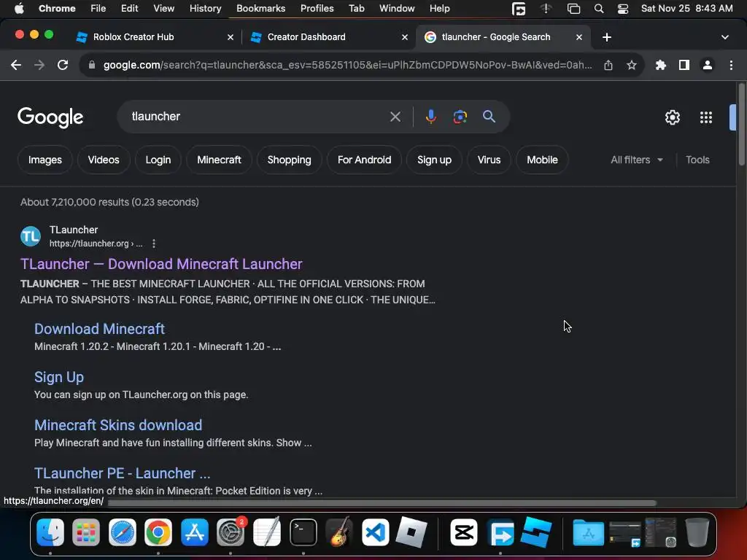Apply the Login search chip
Viewport: 747px width, 560px height.
pyautogui.click(x=158, y=160)
